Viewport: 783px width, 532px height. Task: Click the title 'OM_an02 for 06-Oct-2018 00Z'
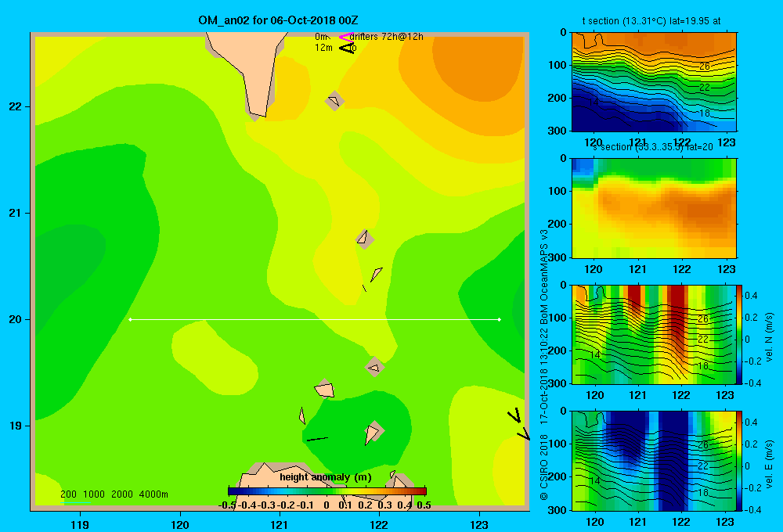(x=278, y=20)
